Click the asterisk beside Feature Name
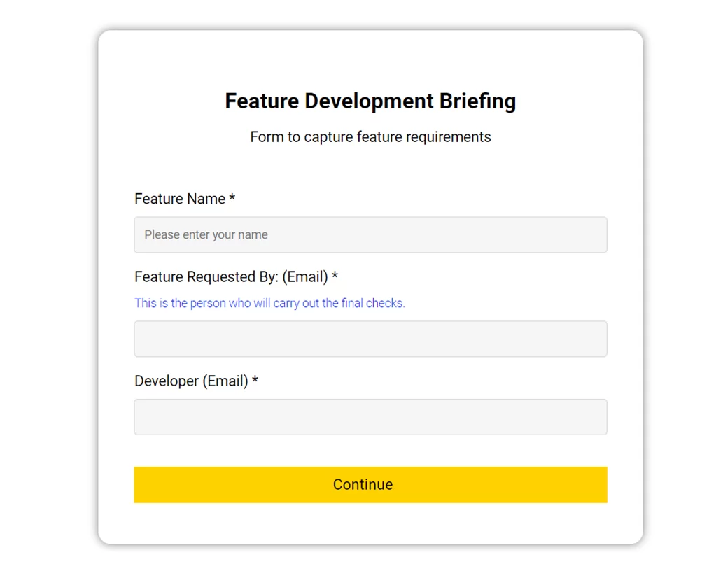The height and width of the screenshot is (571, 728). pos(232,199)
